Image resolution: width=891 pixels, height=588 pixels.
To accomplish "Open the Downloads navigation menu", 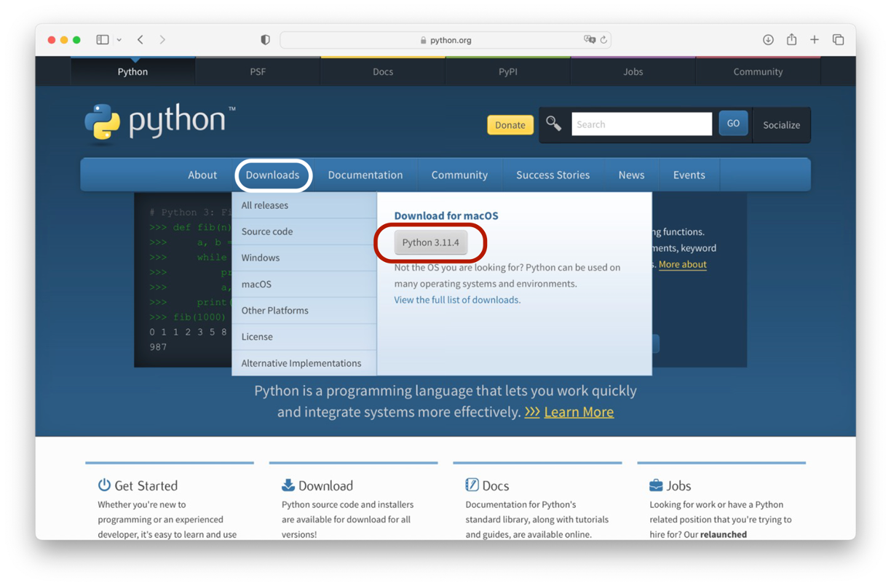I will [272, 175].
